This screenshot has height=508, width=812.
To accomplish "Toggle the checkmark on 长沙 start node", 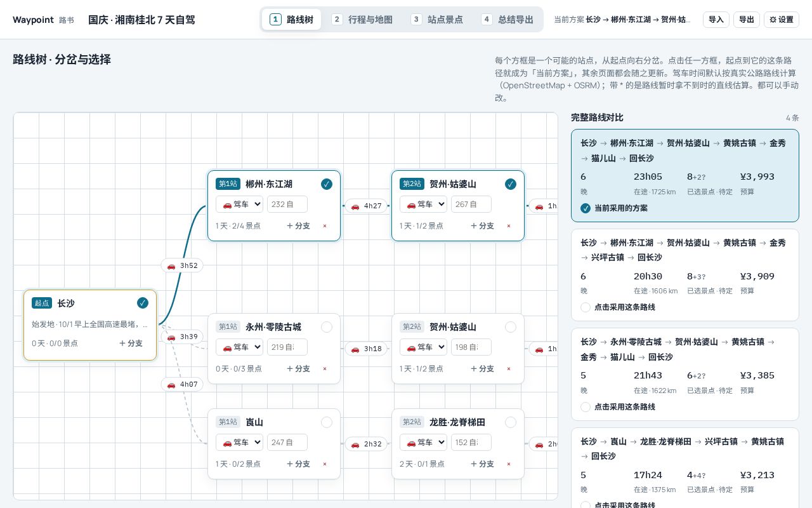I will [x=143, y=303].
